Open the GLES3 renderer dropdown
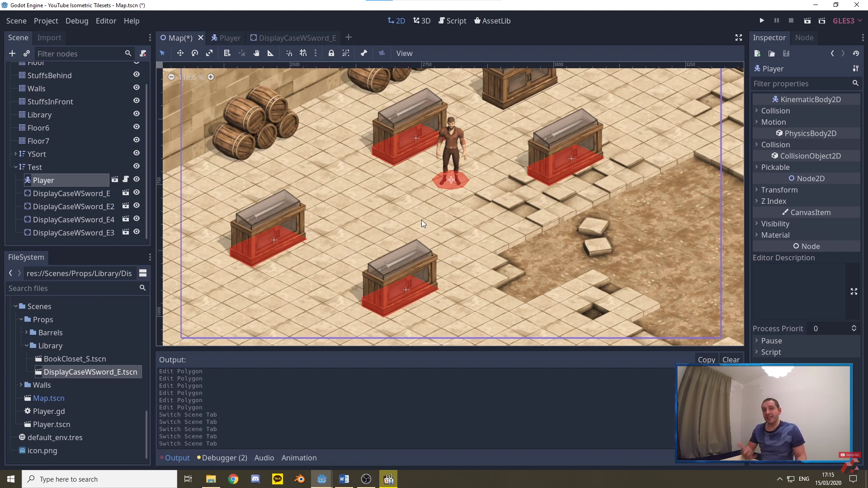Screen dimensions: 868x488 848,21
